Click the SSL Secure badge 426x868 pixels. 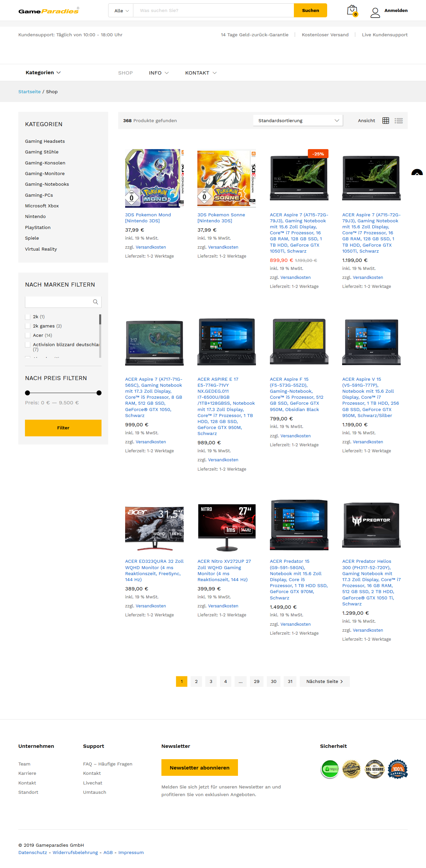[374, 769]
